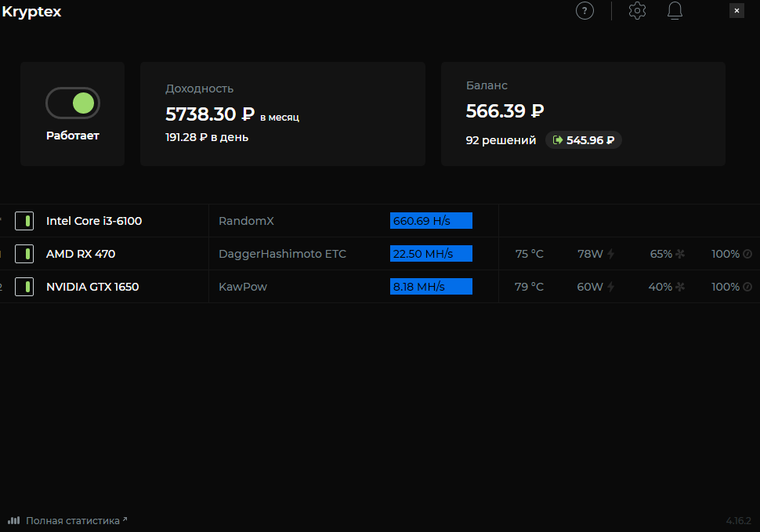The height and width of the screenshot is (532, 760).
Task: Click the 660.69 H/s hashrate bar
Action: [x=431, y=221]
